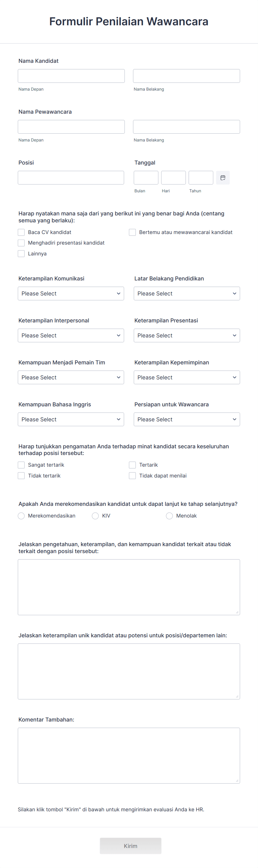Viewport: 258px width, 868px height.
Task: Click the Kirim submit button
Action: tap(130, 846)
